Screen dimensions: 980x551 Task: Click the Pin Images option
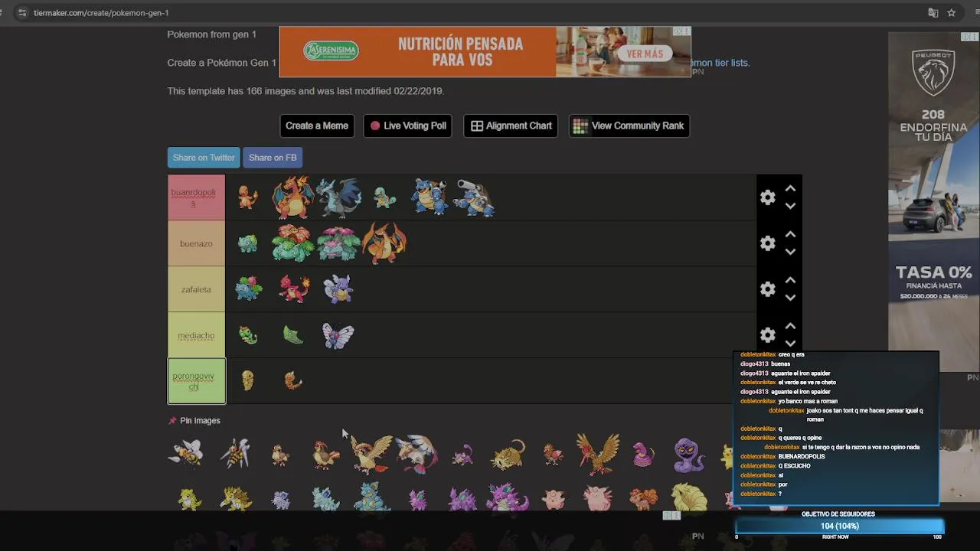[x=194, y=421]
